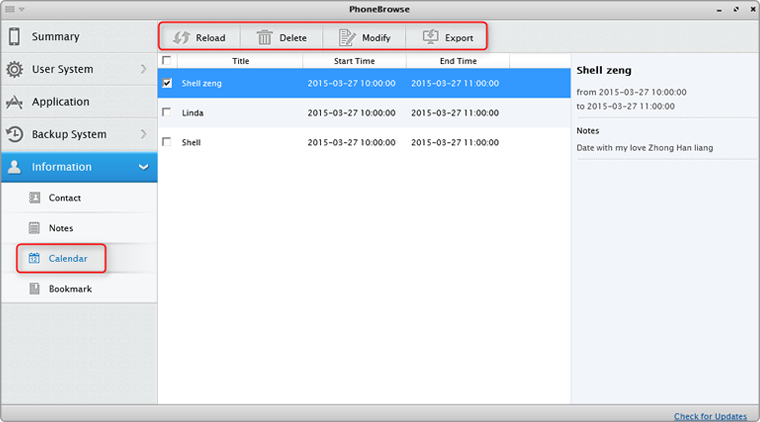Check the Linda event checkbox

point(167,113)
